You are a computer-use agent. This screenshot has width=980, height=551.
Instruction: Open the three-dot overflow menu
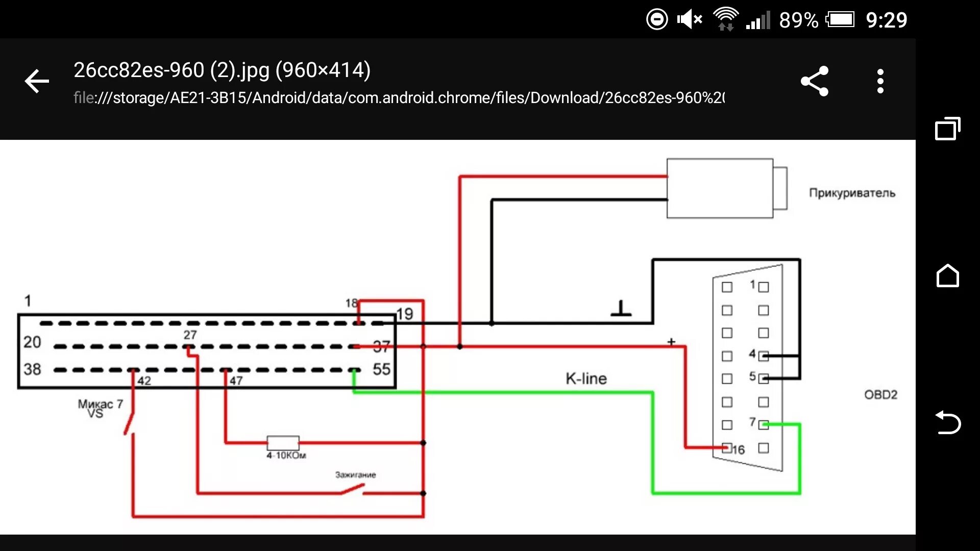pyautogui.click(x=880, y=81)
